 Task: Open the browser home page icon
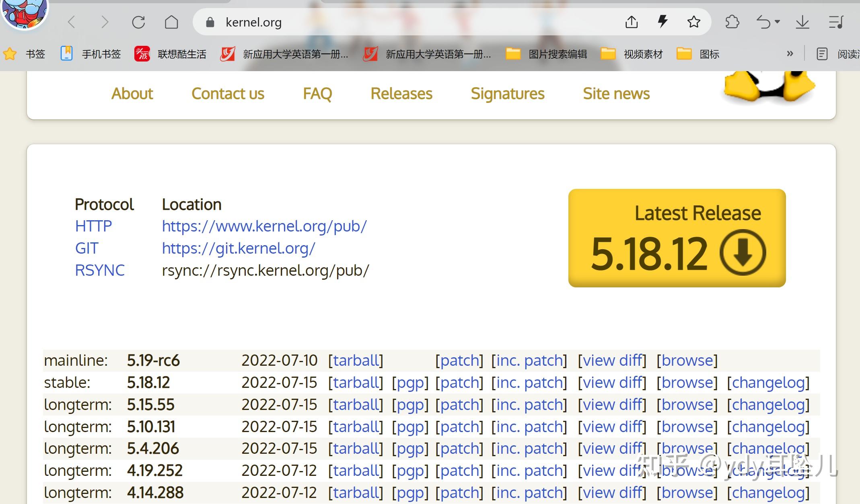click(x=171, y=22)
